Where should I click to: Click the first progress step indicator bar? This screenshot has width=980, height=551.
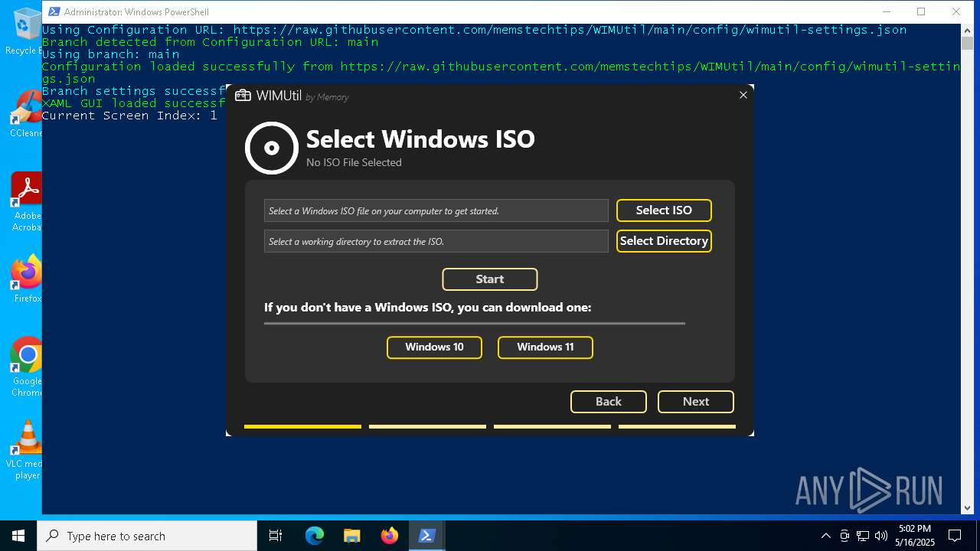(x=302, y=426)
